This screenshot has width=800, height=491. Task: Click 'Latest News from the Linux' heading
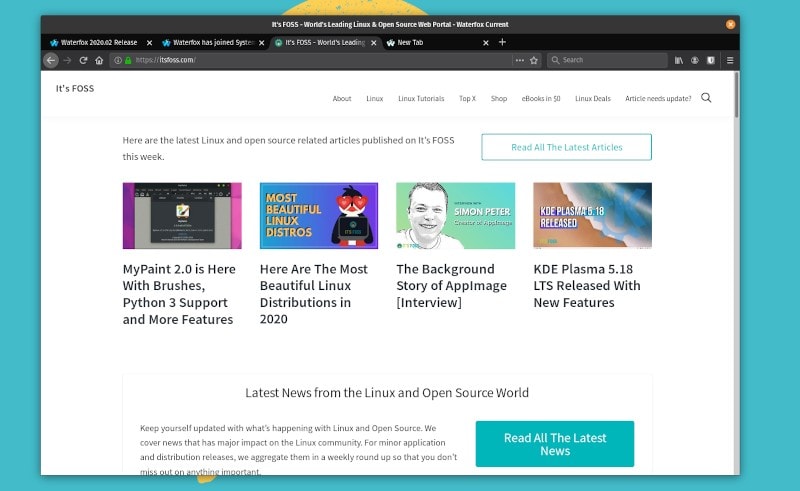click(x=387, y=392)
